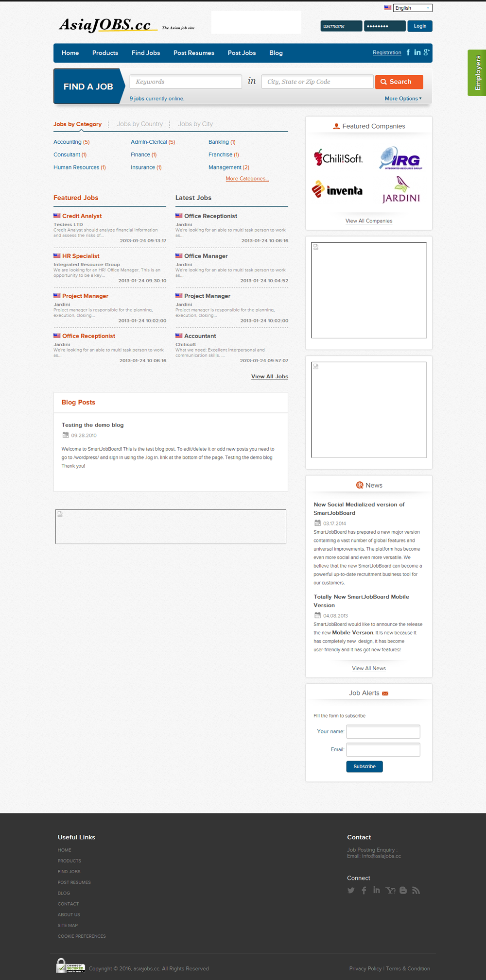
Task: Click the Keywords search field
Action: click(186, 82)
